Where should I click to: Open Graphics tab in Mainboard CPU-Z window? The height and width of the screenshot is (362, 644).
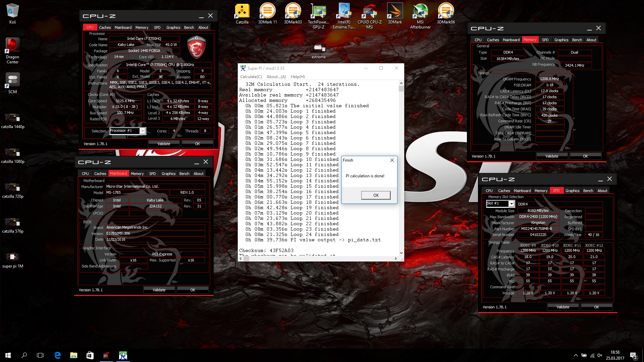click(x=168, y=174)
